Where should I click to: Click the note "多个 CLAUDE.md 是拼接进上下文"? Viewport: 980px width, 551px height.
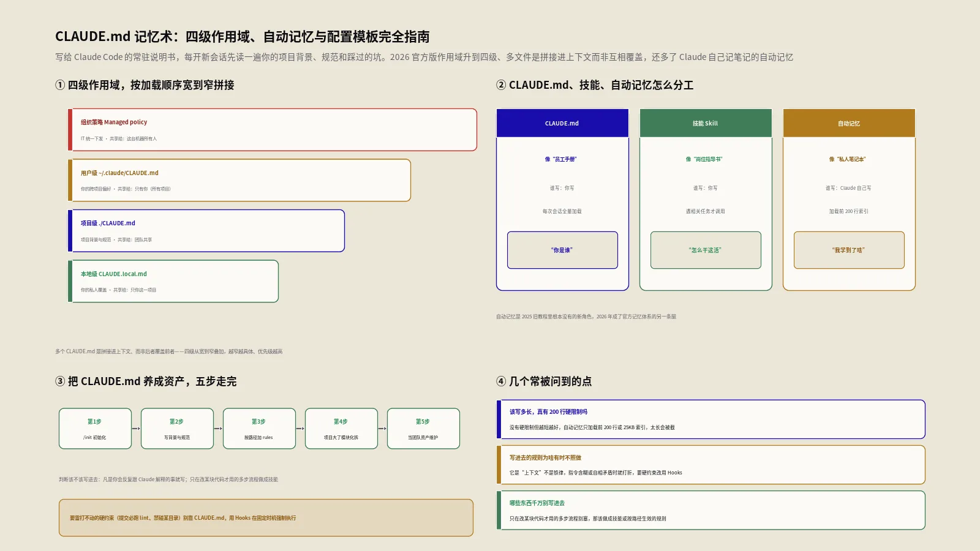click(x=169, y=351)
